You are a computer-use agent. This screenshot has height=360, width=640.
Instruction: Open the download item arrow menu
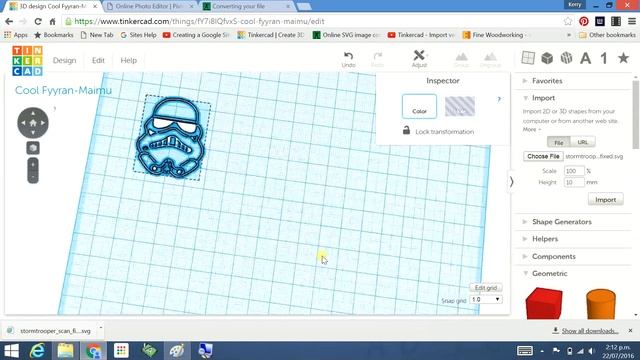(101, 328)
